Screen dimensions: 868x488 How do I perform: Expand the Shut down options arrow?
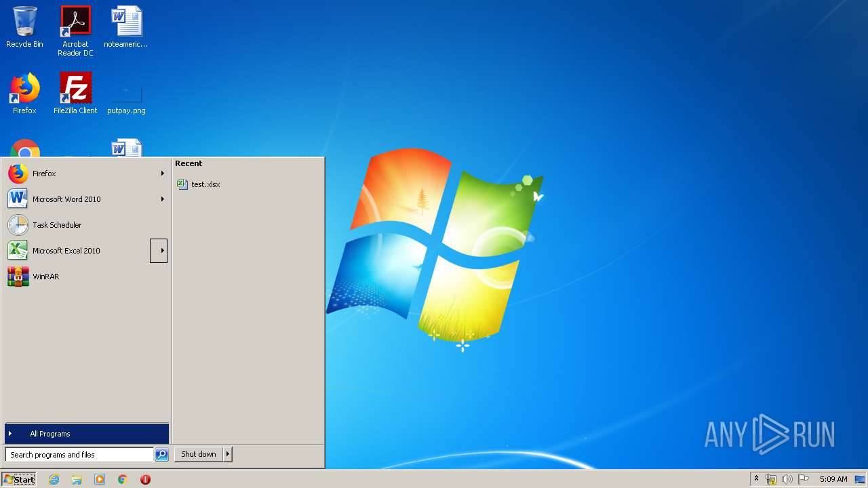tap(228, 455)
